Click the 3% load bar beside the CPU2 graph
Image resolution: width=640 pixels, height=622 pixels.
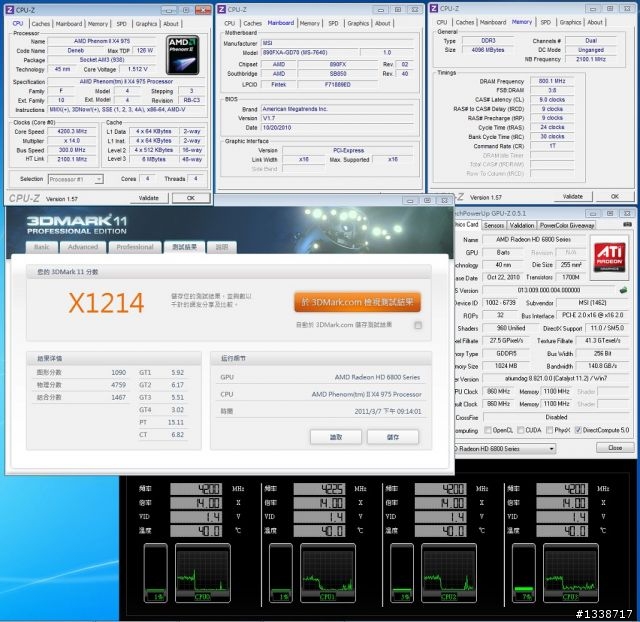click(402, 573)
